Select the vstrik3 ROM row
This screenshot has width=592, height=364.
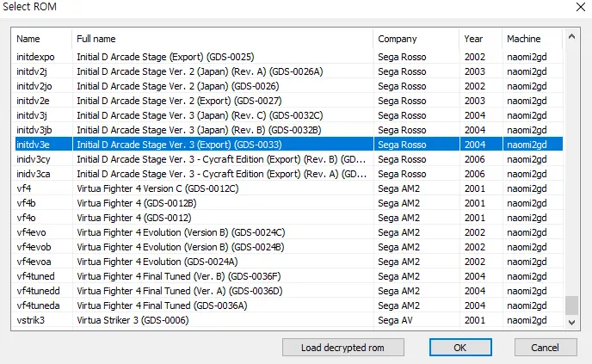[x=288, y=320]
